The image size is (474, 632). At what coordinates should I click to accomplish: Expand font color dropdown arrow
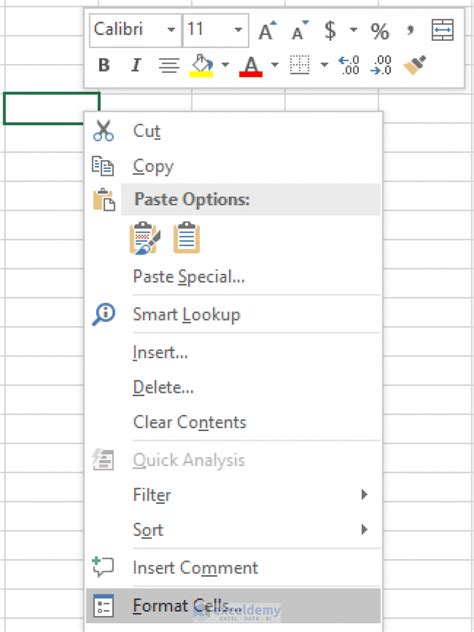pyautogui.click(x=275, y=64)
